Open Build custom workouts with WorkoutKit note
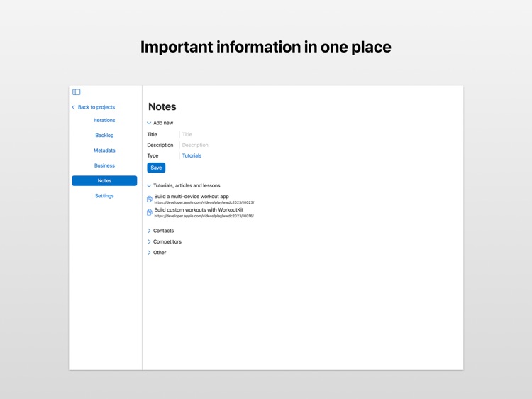The width and height of the screenshot is (532, 399). coord(199,210)
